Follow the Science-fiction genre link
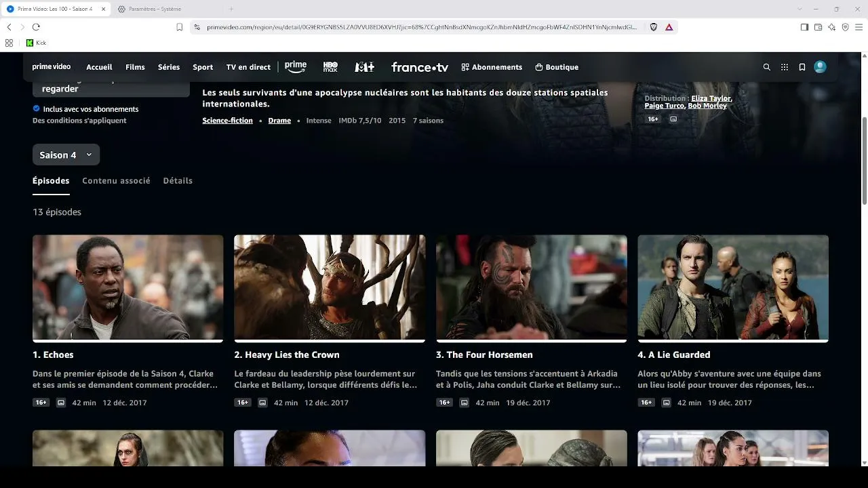Image resolution: width=868 pixels, height=488 pixels. point(227,121)
